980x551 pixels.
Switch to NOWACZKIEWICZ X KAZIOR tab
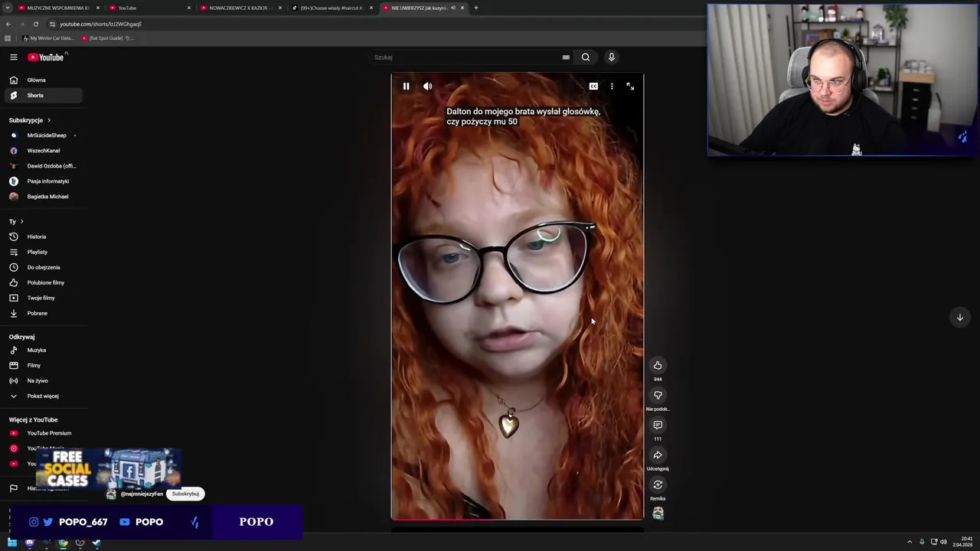pos(240,8)
